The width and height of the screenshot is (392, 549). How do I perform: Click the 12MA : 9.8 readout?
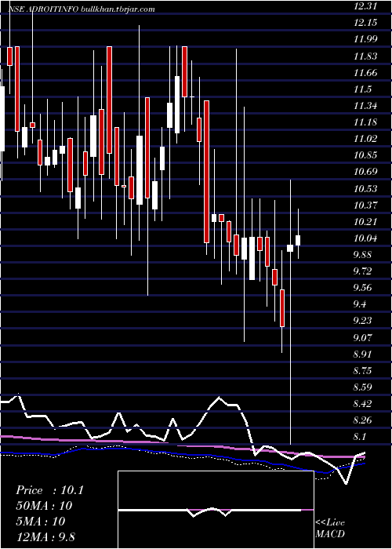coord(45,536)
